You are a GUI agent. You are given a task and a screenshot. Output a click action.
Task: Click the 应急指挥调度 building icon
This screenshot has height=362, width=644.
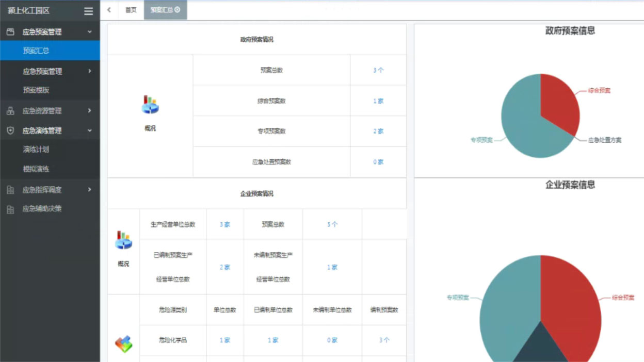point(10,190)
